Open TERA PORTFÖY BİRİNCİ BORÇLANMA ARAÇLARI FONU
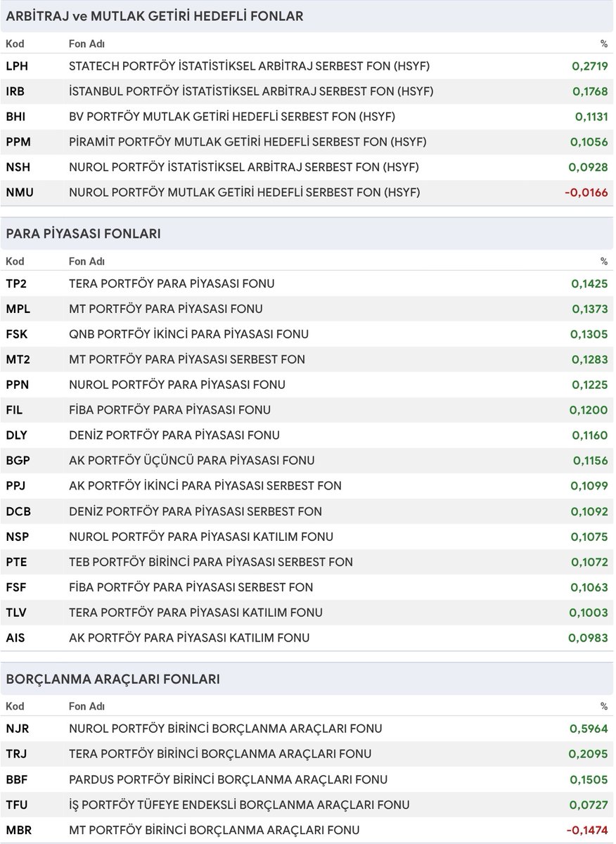The height and width of the screenshot is (844, 616). [x=220, y=754]
